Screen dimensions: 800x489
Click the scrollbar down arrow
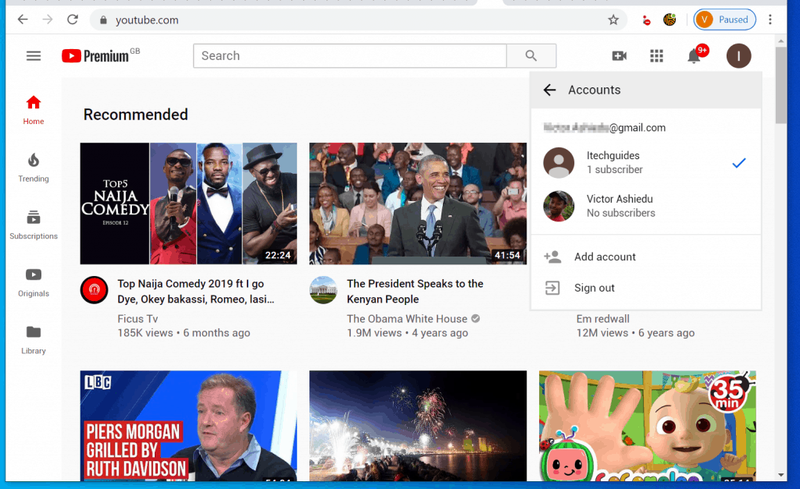(781, 474)
